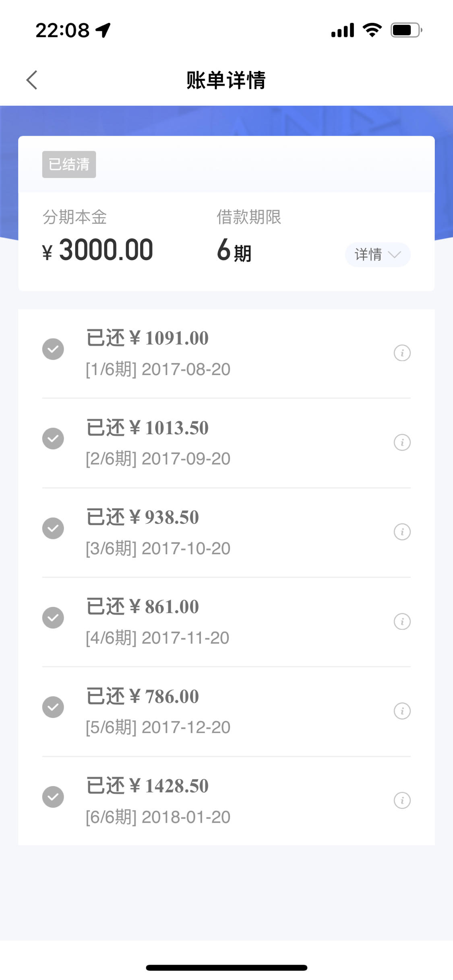Select the 2017-09-20 repayment row
The height and width of the screenshot is (980, 453).
pos(226,443)
